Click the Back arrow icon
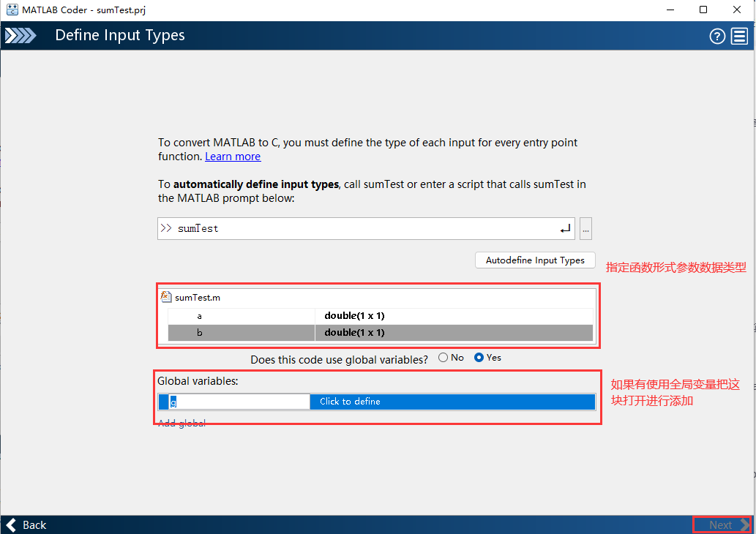 coord(12,524)
